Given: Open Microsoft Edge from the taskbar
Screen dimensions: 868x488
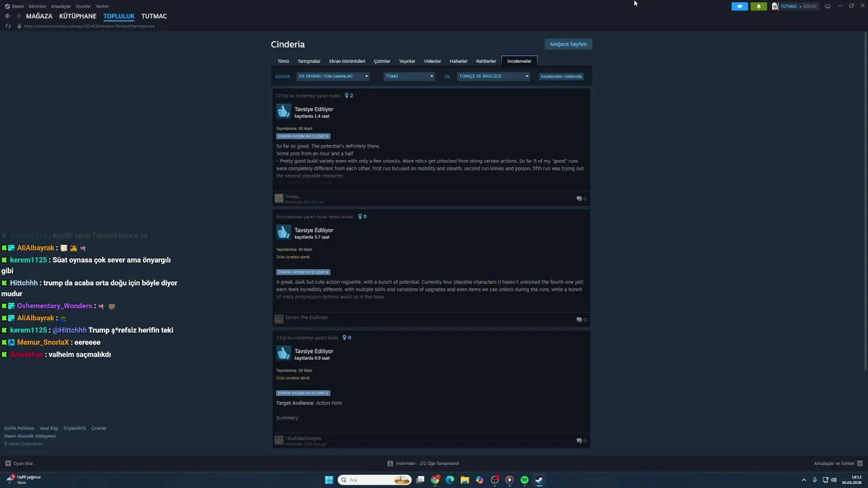Looking at the screenshot, I should tap(450, 480).
